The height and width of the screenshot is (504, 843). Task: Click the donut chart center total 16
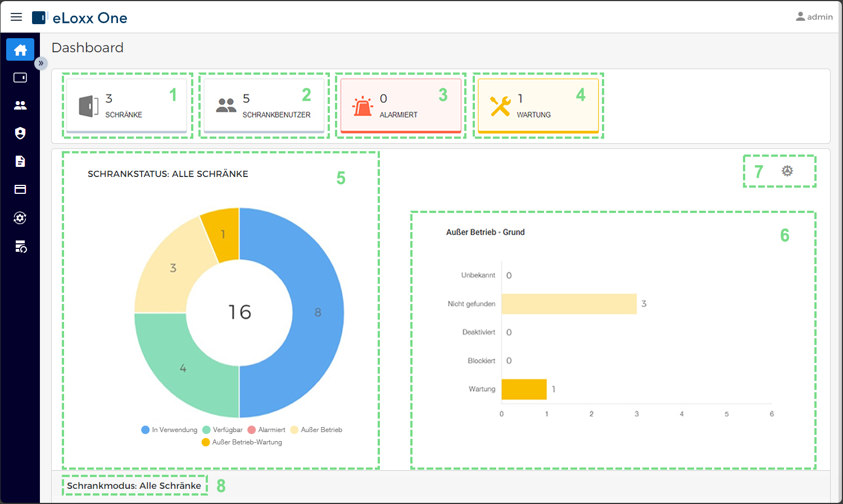[239, 312]
